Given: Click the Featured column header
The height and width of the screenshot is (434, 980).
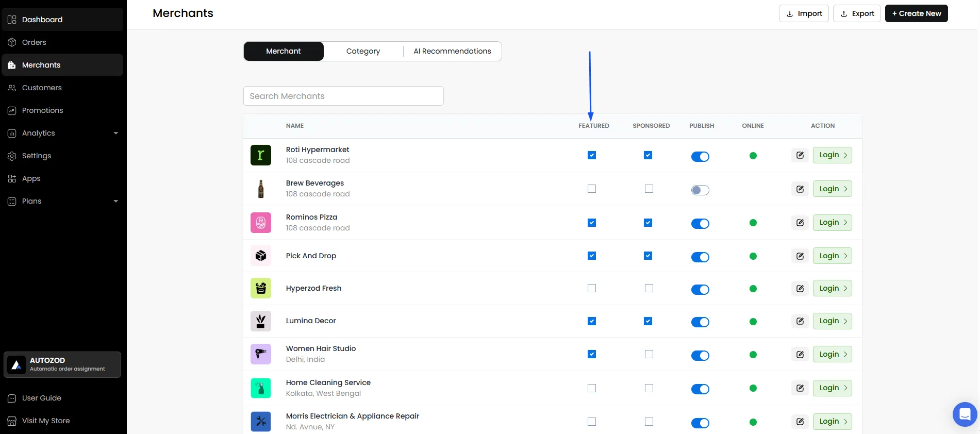Looking at the screenshot, I should pos(594,126).
